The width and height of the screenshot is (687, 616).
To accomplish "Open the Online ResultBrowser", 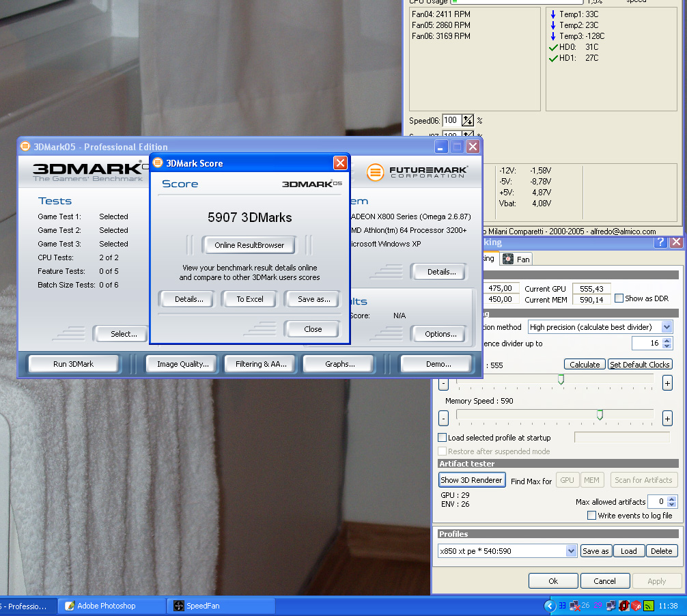I will [x=249, y=245].
